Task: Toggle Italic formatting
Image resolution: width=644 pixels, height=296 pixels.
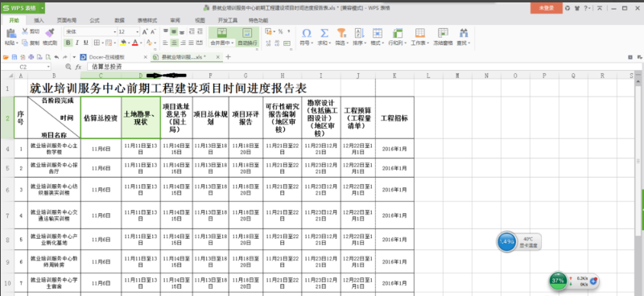Action: click(77, 43)
